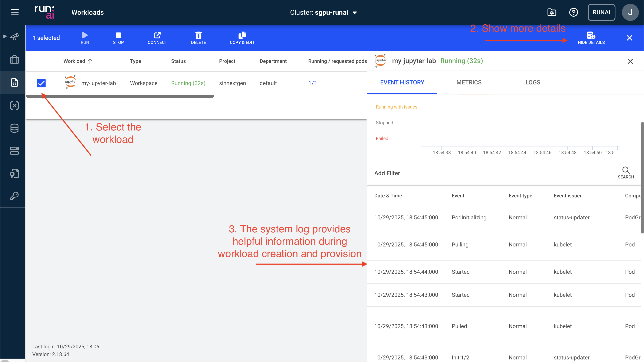This screenshot has height=362, width=644.
Task: Open the Add Filter control
Action: [387, 173]
